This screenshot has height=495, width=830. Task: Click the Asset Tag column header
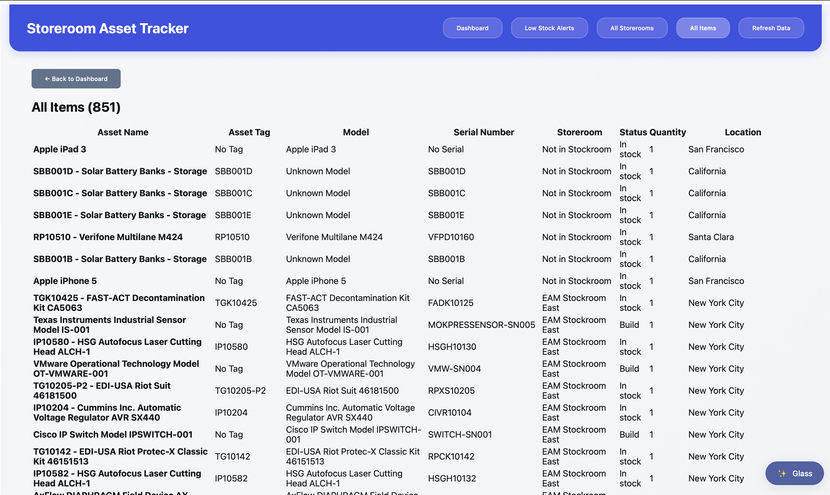pos(249,132)
